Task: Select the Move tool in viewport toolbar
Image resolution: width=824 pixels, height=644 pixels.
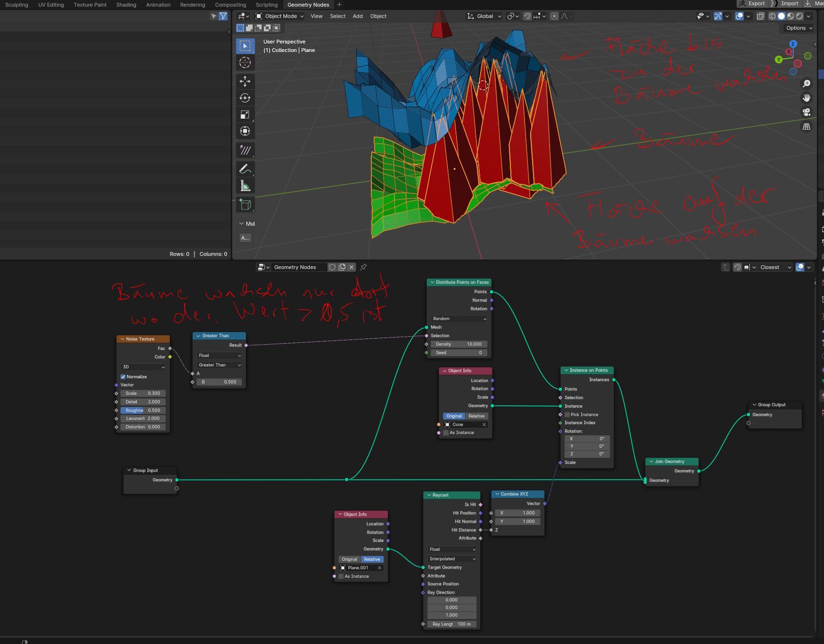Action: tap(245, 81)
